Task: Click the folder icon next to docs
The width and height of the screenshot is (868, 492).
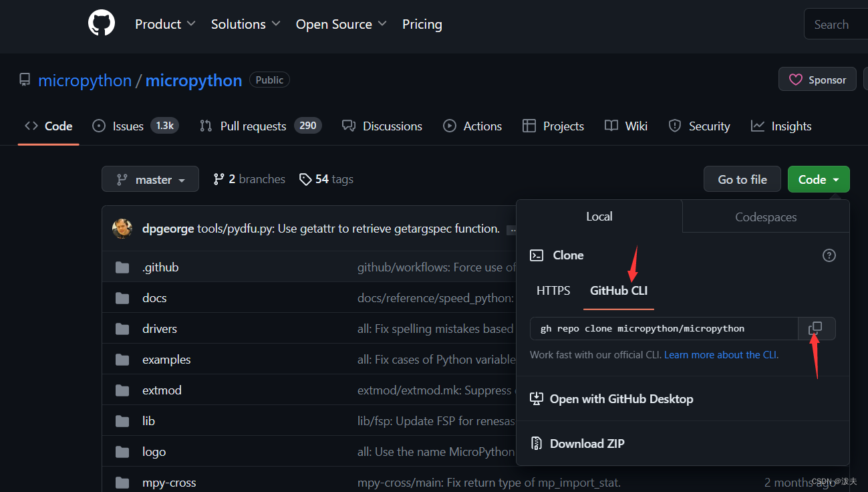Action: (x=122, y=298)
